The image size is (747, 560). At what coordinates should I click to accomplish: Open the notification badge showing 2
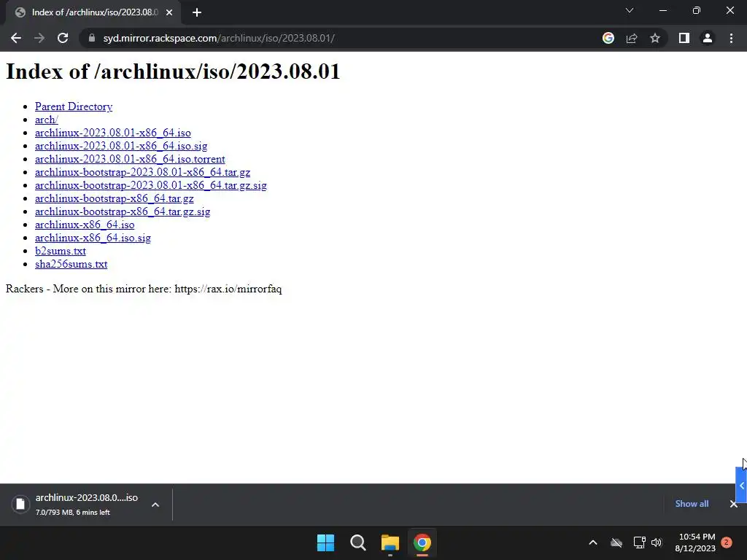[x=727, y=542]
